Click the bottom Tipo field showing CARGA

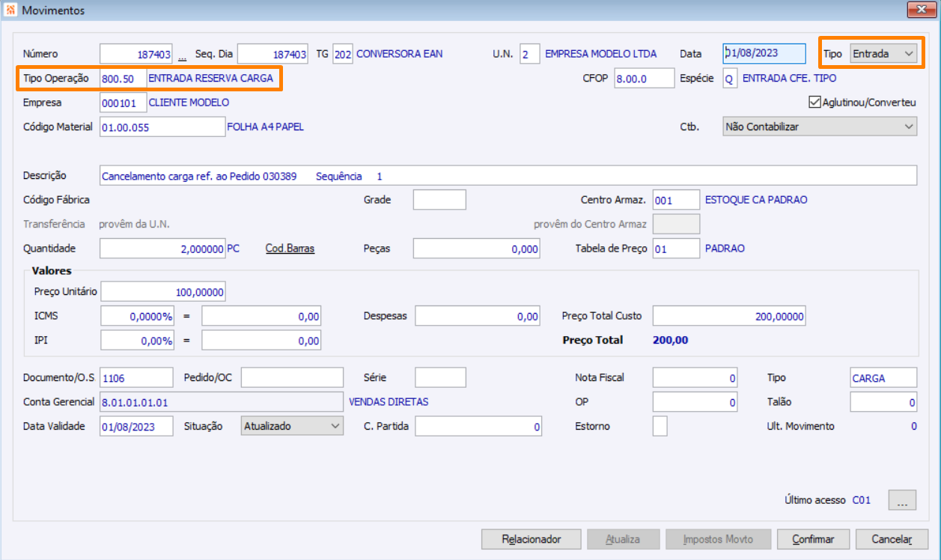coord(883,377)
